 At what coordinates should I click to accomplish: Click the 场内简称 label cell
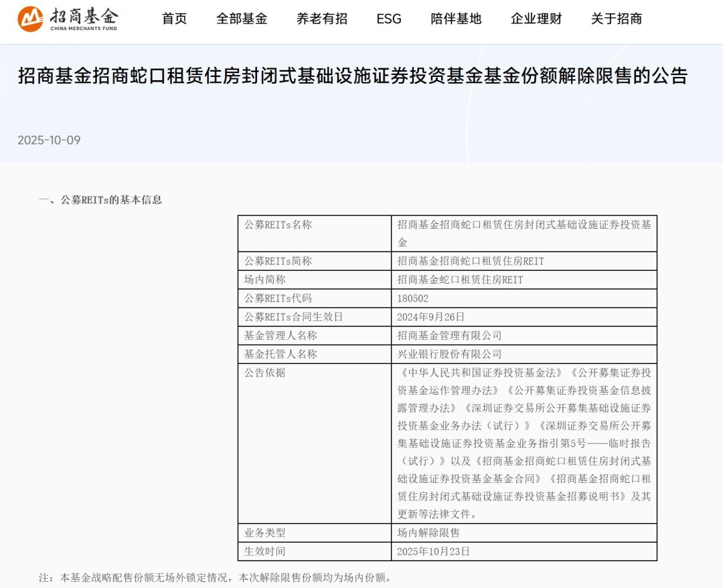click(315, 280)
